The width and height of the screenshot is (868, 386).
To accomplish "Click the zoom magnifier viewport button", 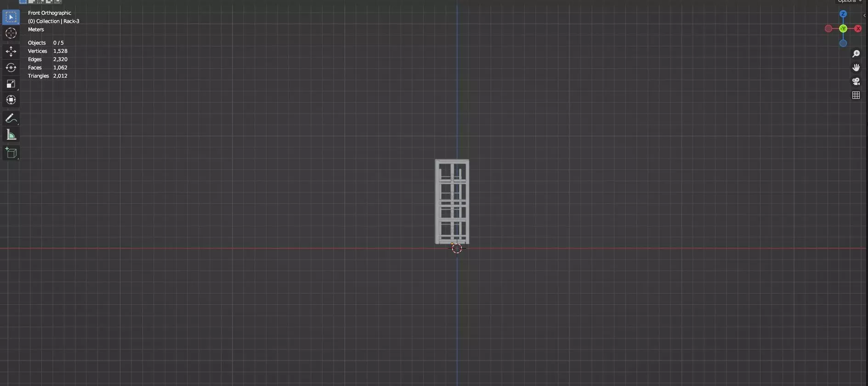I will coord(856,54).
